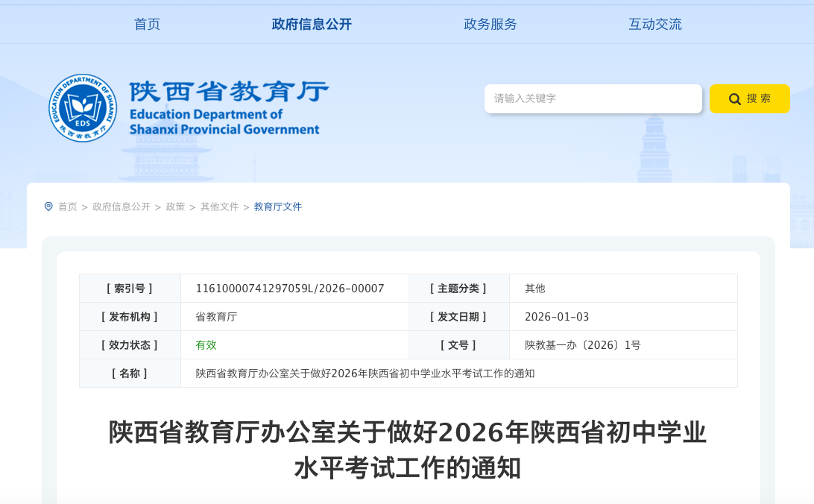This screenshot has height=504, width=814.
Task: Focus the 请输入关键字 search input field
Action: point(593,98)
